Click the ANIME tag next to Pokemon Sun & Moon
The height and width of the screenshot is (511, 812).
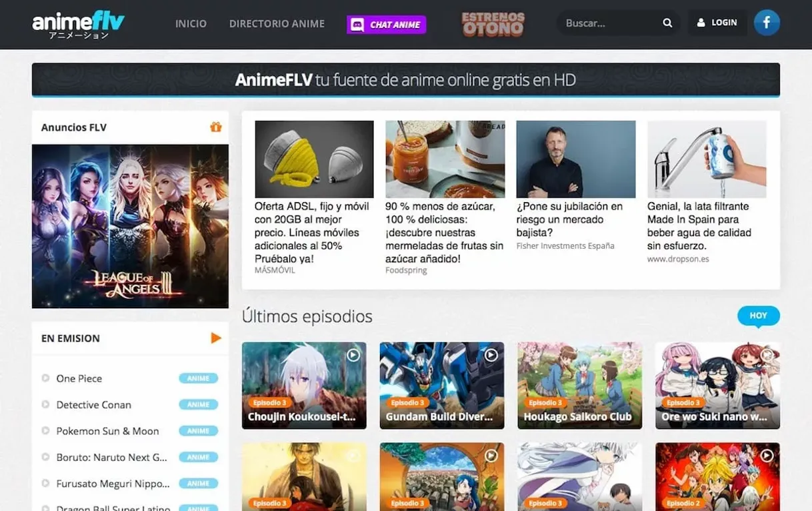tap(199, 430)
